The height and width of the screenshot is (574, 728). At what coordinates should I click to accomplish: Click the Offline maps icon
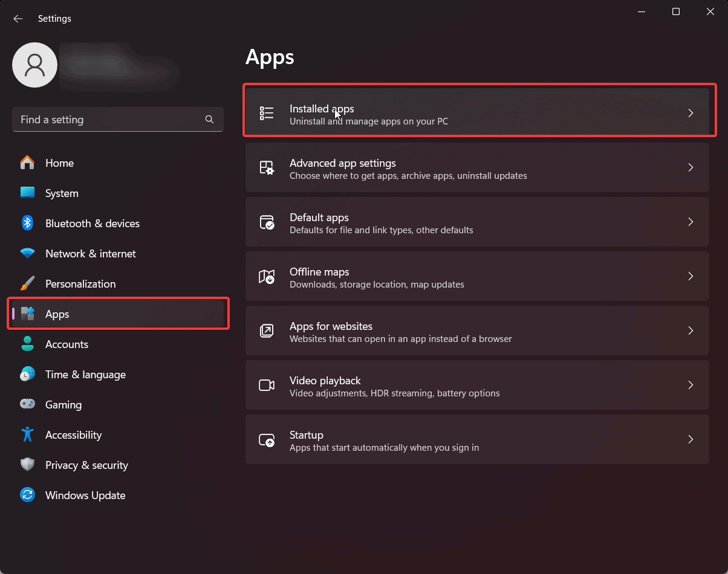(266, 276)
